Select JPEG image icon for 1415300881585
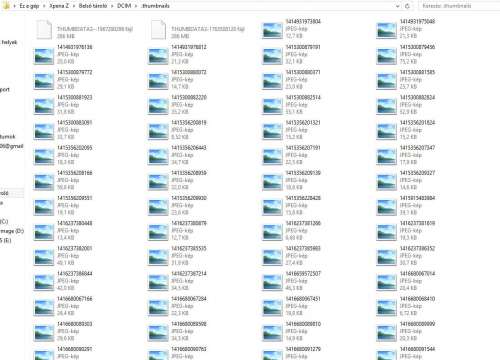Screen dimensions: 500x360 tap(386, 81)
